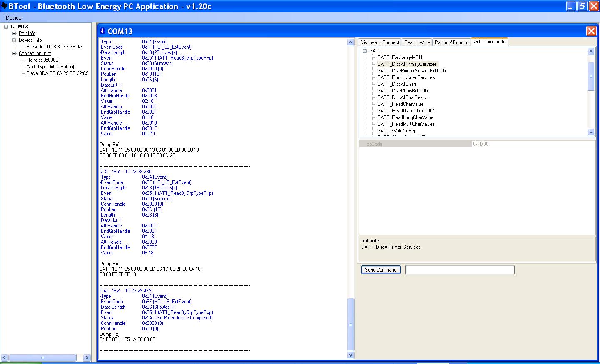Click the left panel horizontal scroll left arrow
600x364 pixels.
[5, 357]
